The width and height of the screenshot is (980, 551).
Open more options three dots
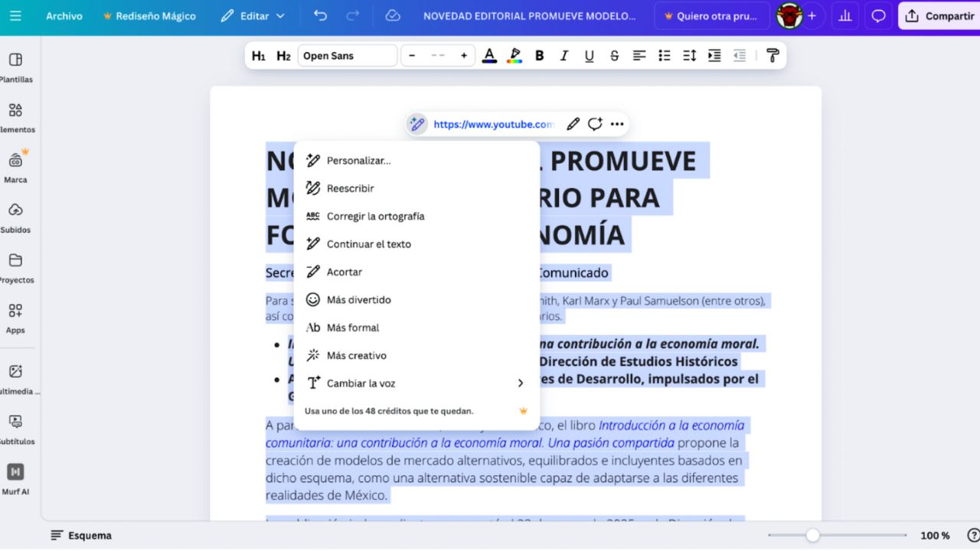[617, 124]
